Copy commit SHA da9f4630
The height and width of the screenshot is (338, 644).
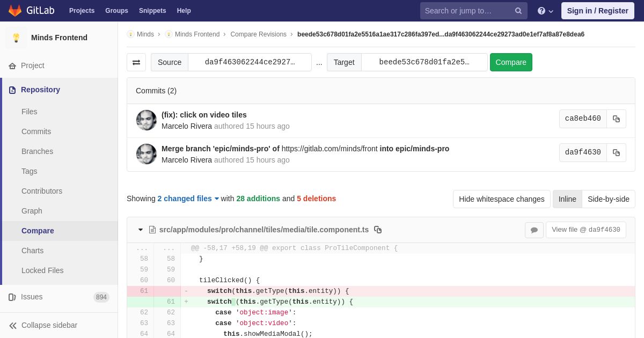(616, 153)
